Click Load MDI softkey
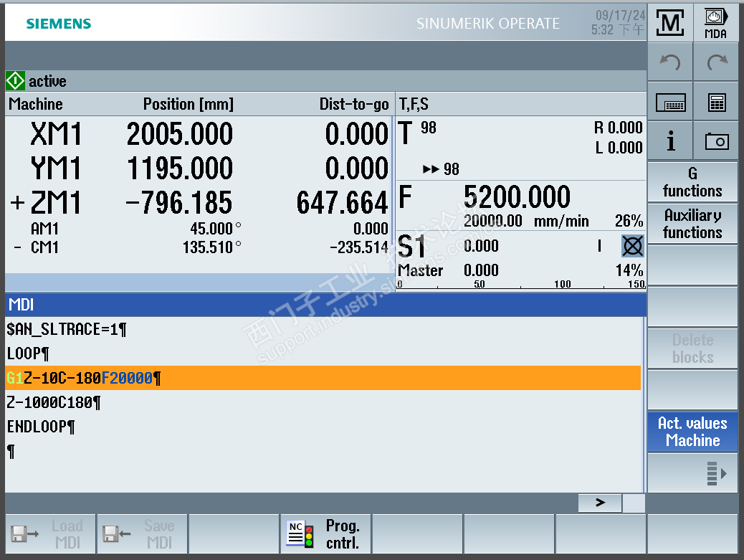The height and width of the screenshot is (560, 744). click(x=50, y=534)
